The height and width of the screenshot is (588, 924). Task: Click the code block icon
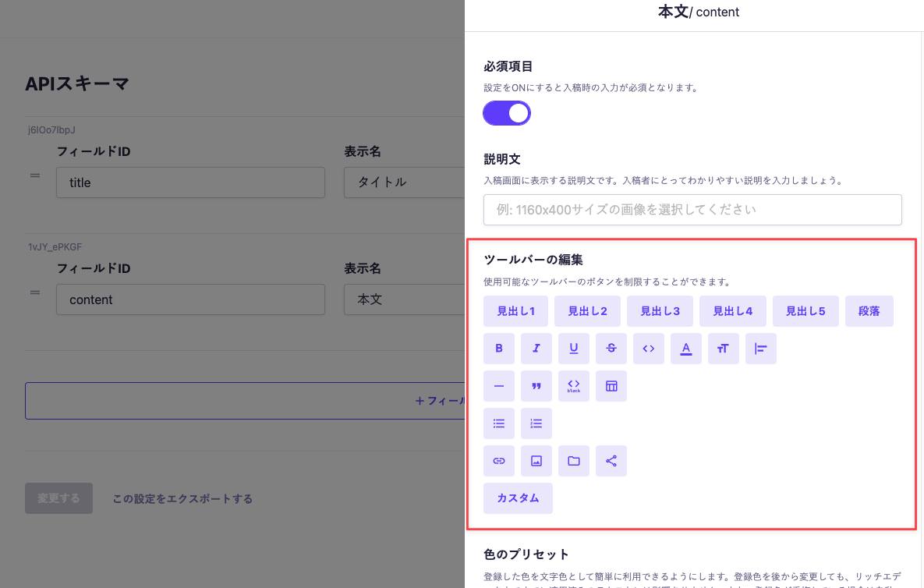pyautogui.click(x=574, y=386)
